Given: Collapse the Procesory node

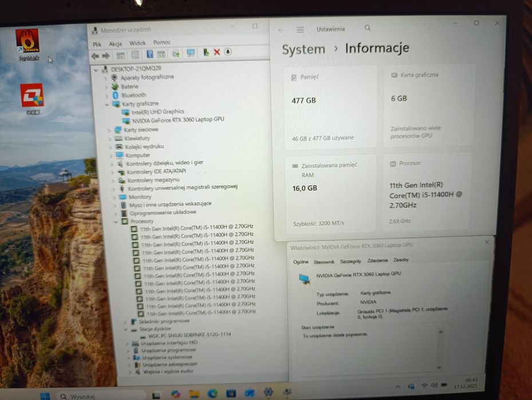Looking at the screenshot, I should (116, 222).
